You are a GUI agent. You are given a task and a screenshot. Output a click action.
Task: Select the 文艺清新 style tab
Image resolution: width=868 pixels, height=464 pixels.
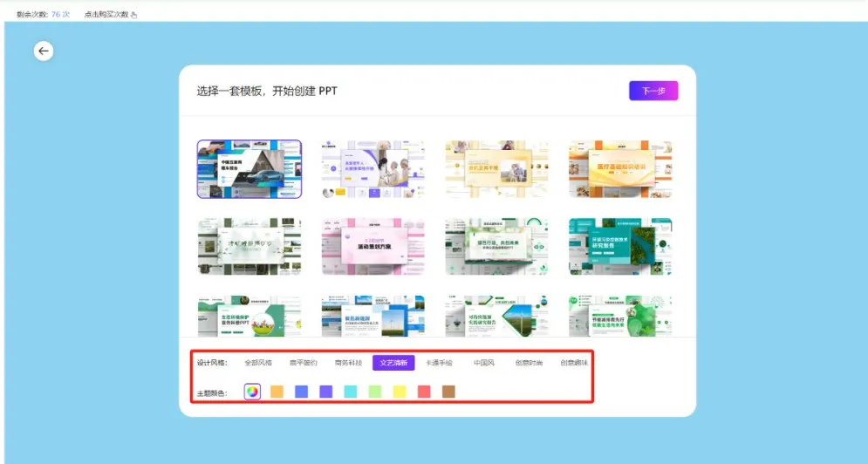(393, 363)
